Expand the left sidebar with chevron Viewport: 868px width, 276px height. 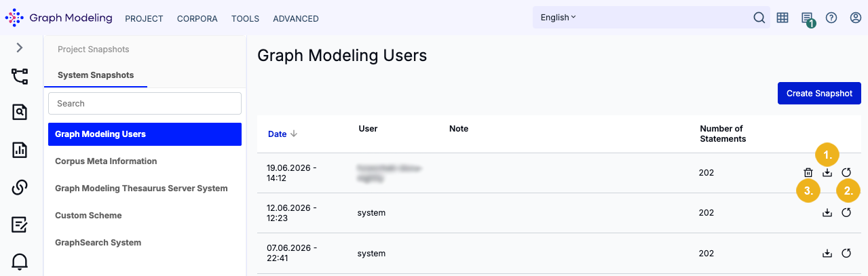(x=20, y=47)
